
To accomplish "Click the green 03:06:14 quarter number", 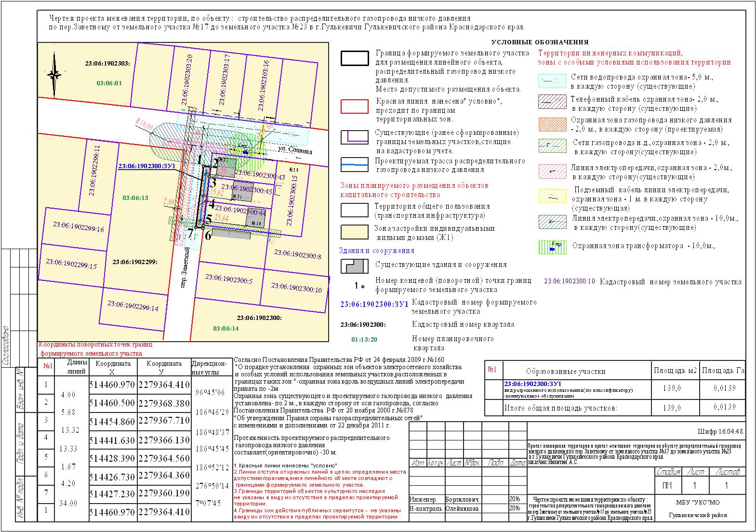I will pyautogui.click(x=226, y=328).
